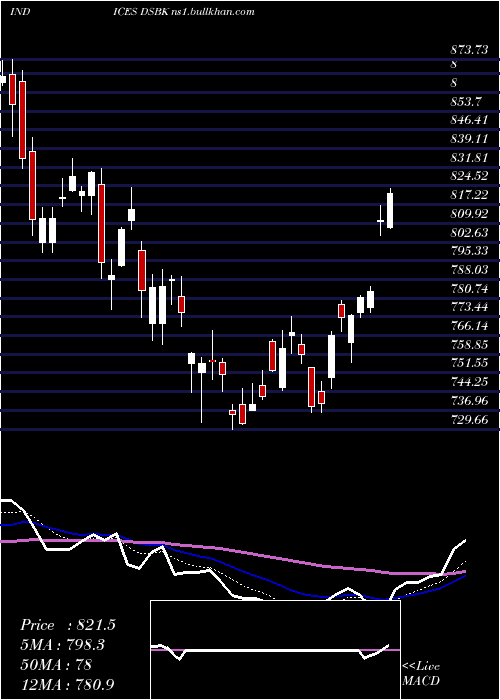Click the 758.85 price level label
Viewport: 500px width, 700px height.
(x=469, y=345)
